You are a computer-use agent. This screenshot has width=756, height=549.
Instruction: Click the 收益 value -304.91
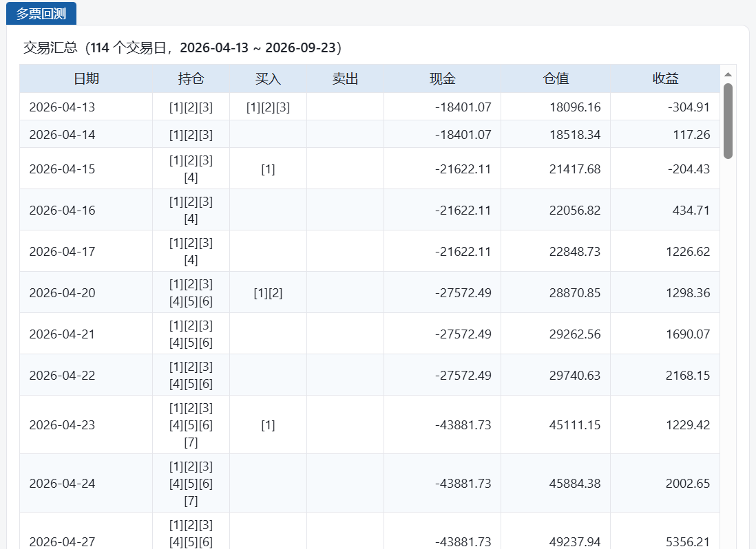pos(689,107)
